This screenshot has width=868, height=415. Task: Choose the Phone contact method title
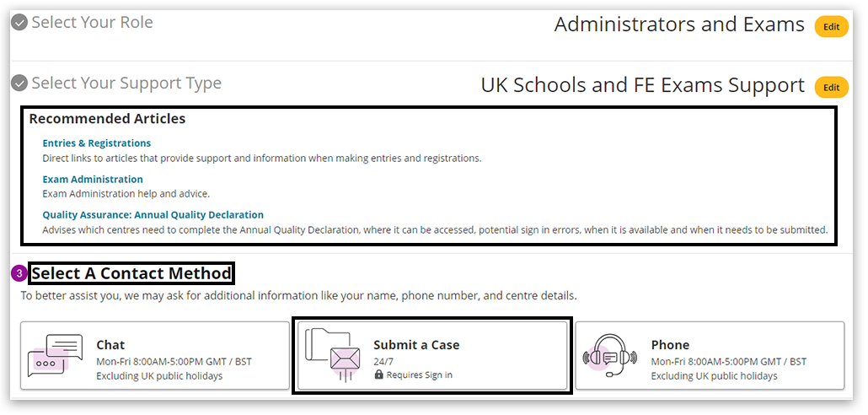(670, 345)
